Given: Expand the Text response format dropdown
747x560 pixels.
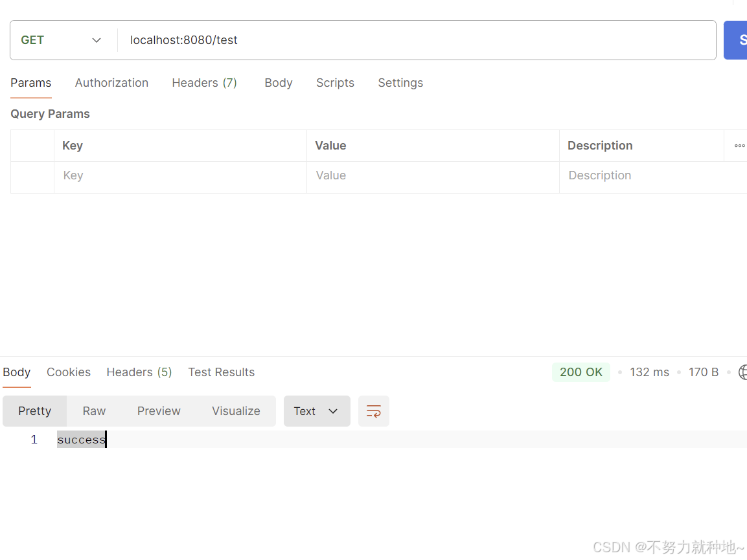Looking at the screenshot, I should [x=317, y=410].
